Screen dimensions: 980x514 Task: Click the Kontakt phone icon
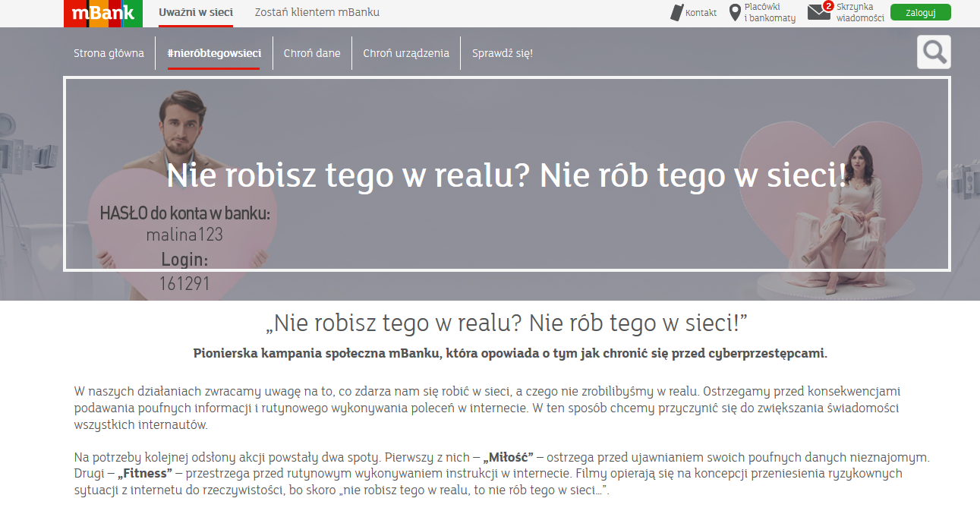point(677,13)
